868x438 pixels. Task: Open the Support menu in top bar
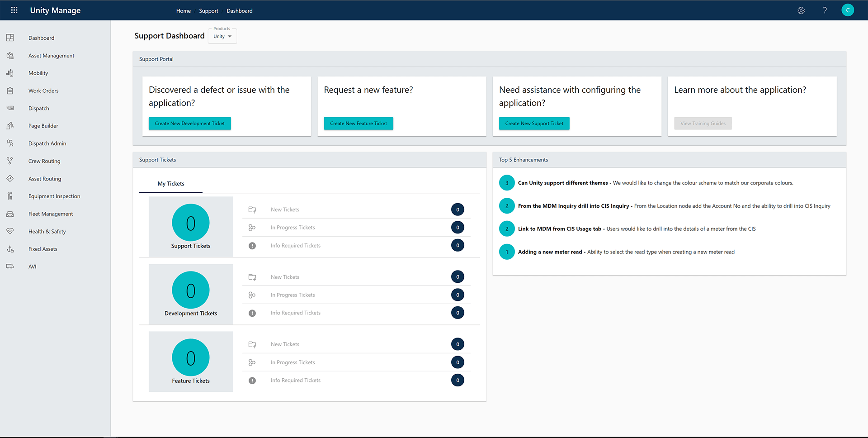[208, 11]
